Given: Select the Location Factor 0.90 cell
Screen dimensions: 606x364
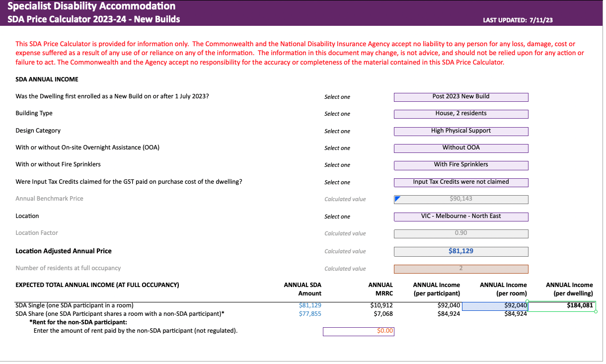Looking at the screenshot, I should (461, 233).
